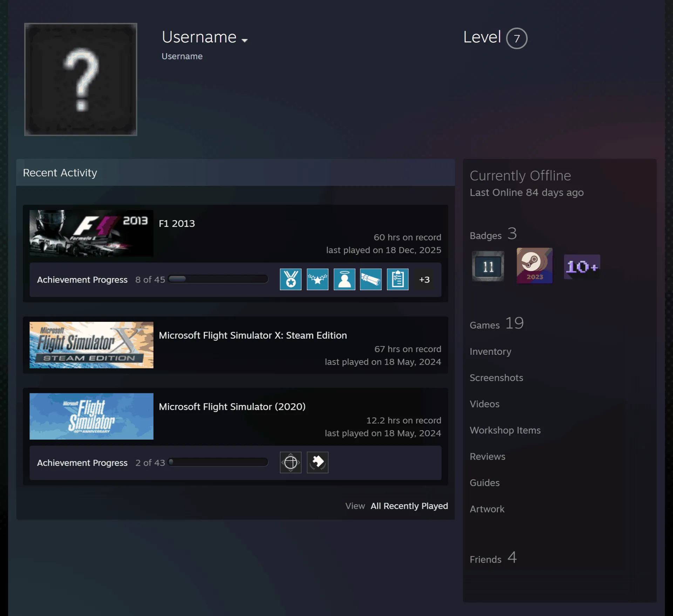Click the Recent Activity header
Viewport: 673px width, 616px height.
click(235, 172)
